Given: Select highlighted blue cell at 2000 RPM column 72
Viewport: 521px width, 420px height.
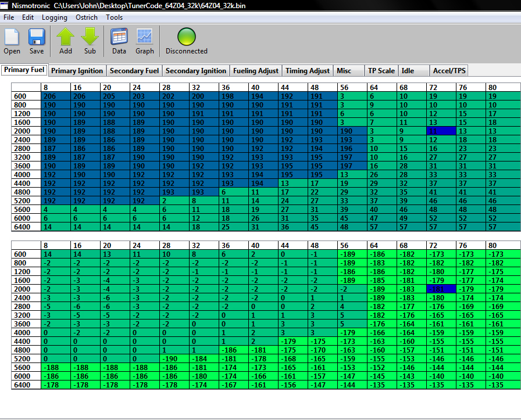Looking at the screenshot, I should (441, 131).
